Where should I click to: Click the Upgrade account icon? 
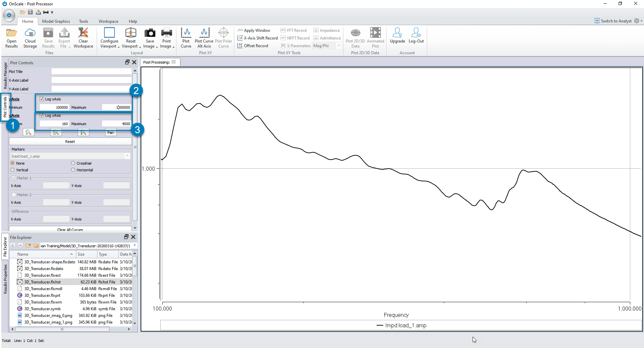(397, 35)
